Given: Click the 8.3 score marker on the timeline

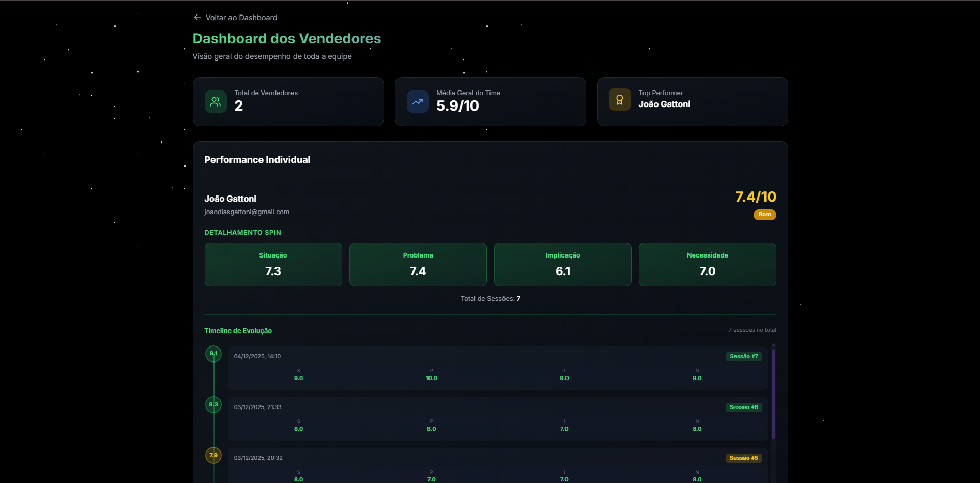Looking at the screenshot, I should (x=213, y=404).
